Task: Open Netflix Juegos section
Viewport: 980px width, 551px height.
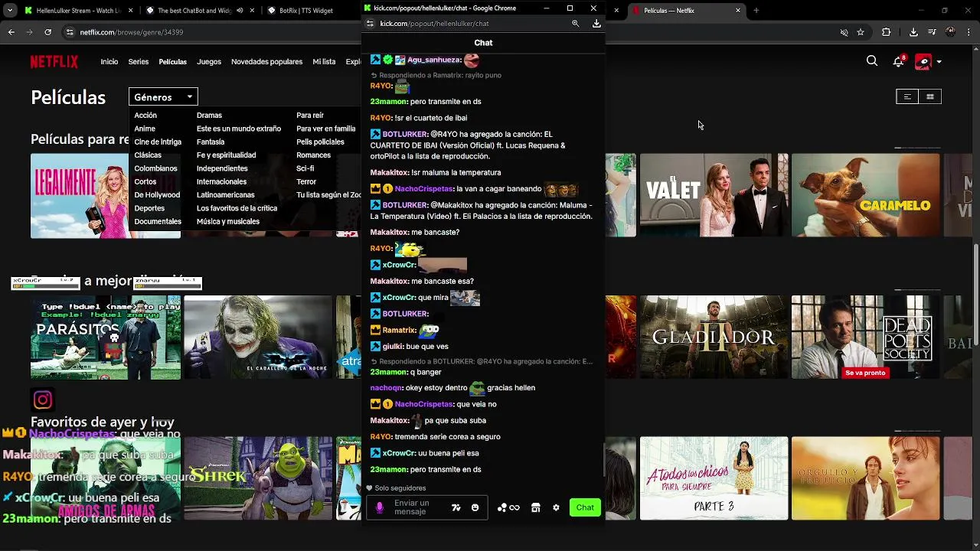Action: 209,62
